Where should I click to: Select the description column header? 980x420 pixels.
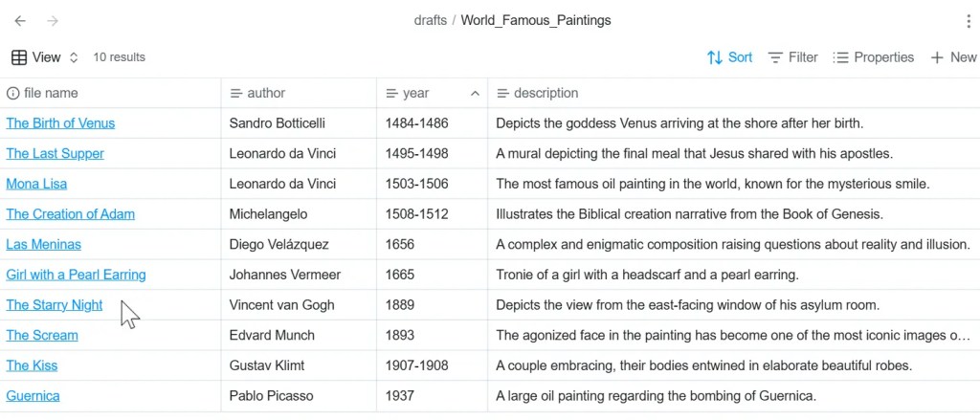click(x=546, y=93)
